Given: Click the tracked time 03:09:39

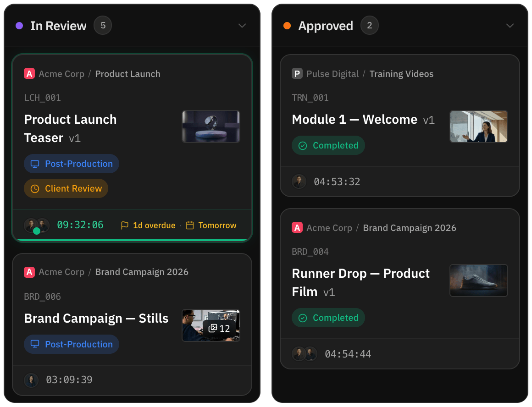Looking at the screenshot, I should pos(69,379).
